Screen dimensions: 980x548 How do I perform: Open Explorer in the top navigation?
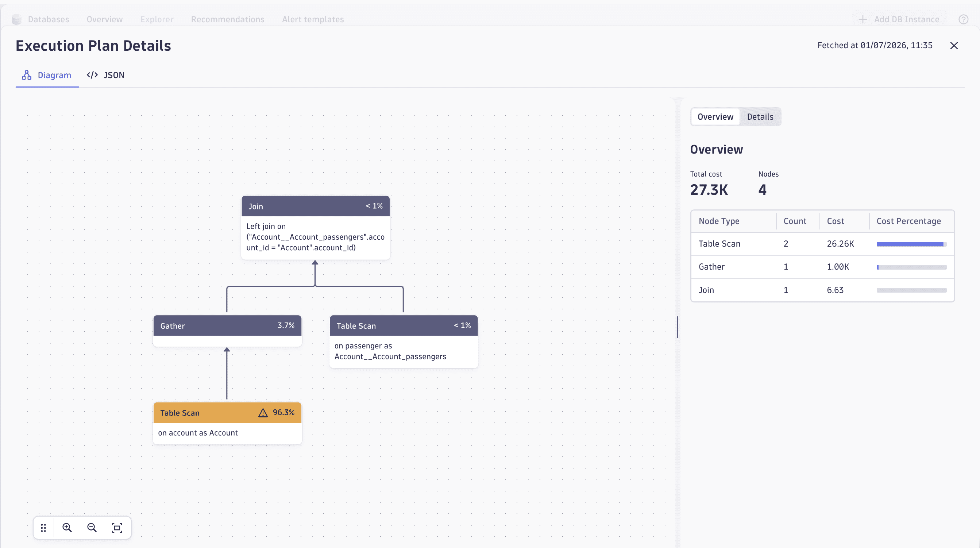[157, 19]
